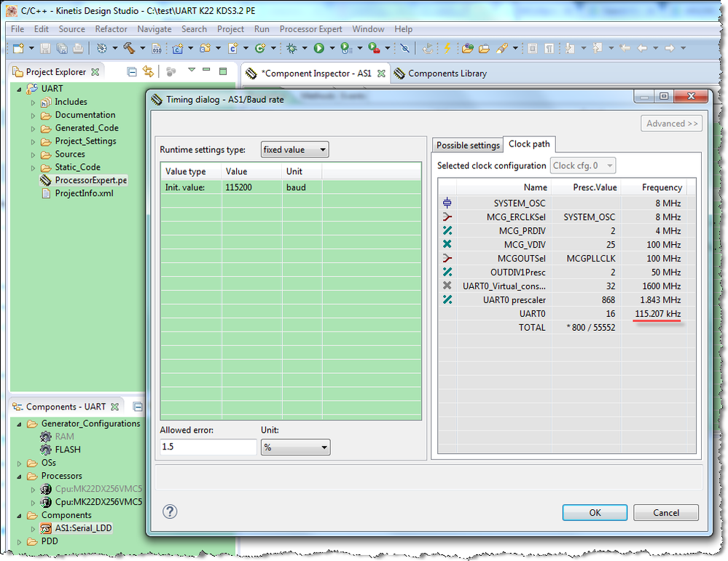Click the Debug bug icon in toolbar

(291, 49)
